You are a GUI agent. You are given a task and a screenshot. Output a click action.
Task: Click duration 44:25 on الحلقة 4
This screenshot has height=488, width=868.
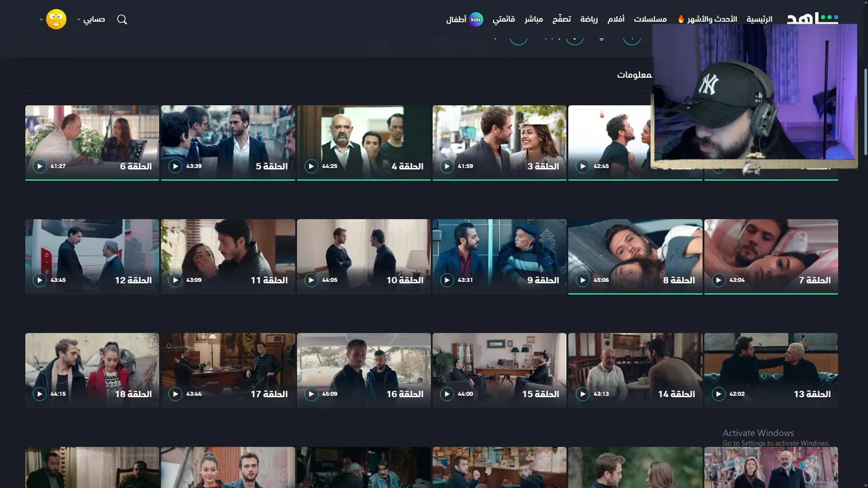[330, 166]
